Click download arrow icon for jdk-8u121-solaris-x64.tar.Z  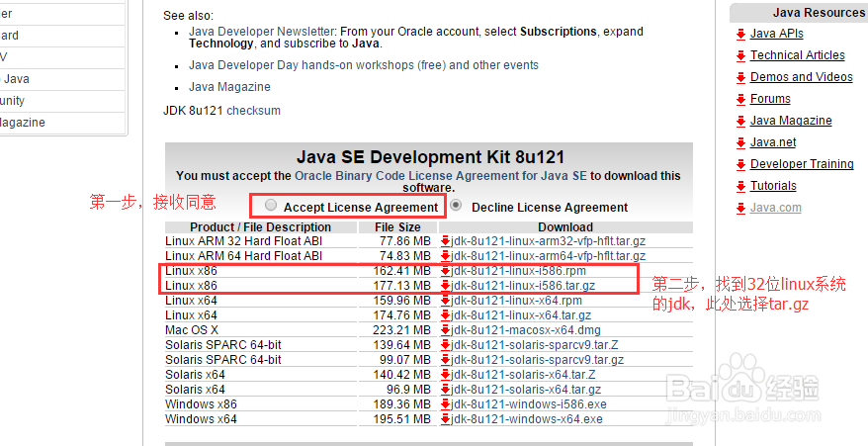[x=445, y=375]
